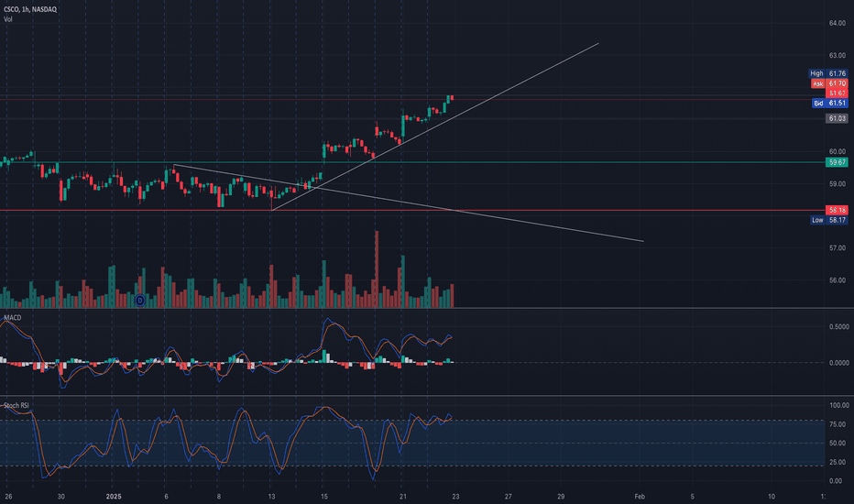This screenshot has height=504, width=854.
Task: Click the MACD 0.5000 scale label
Action: [x=838, y=327]
